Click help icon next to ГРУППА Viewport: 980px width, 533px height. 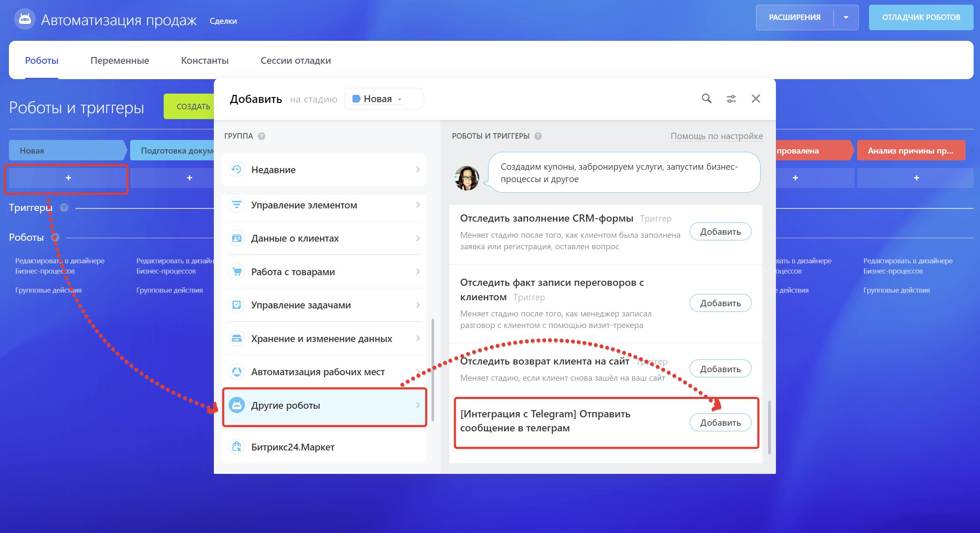click(x=261, y=136)
